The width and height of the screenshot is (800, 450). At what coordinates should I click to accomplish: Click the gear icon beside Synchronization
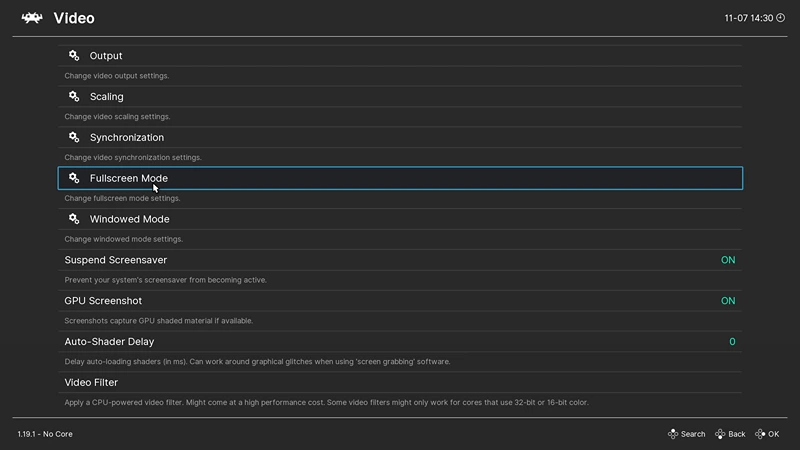[x=74, y=137]
